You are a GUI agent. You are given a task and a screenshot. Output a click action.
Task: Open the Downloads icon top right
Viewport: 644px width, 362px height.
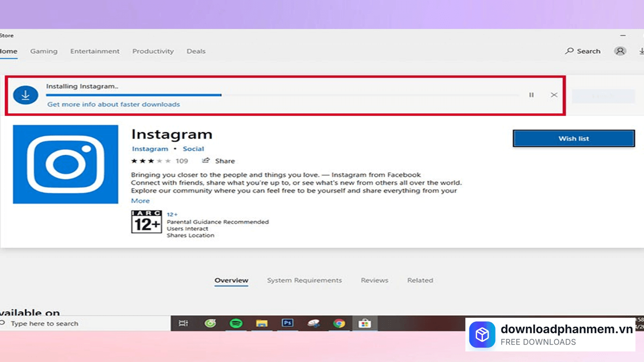(641, 51)
